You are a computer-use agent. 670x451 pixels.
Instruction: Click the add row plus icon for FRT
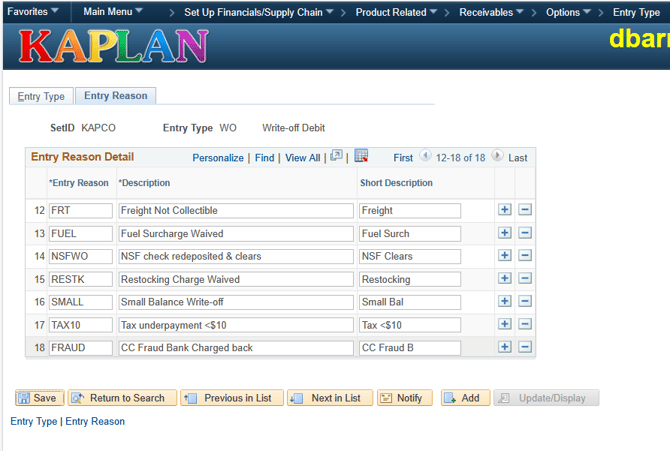(505, 210)
